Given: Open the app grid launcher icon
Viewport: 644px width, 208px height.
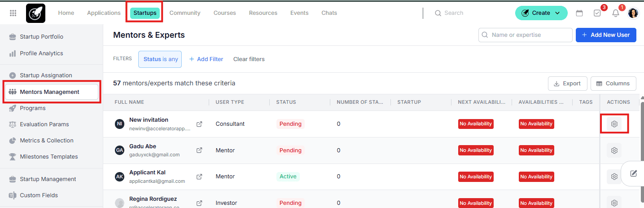Looking at the screenshot, I should pos(13,13).
